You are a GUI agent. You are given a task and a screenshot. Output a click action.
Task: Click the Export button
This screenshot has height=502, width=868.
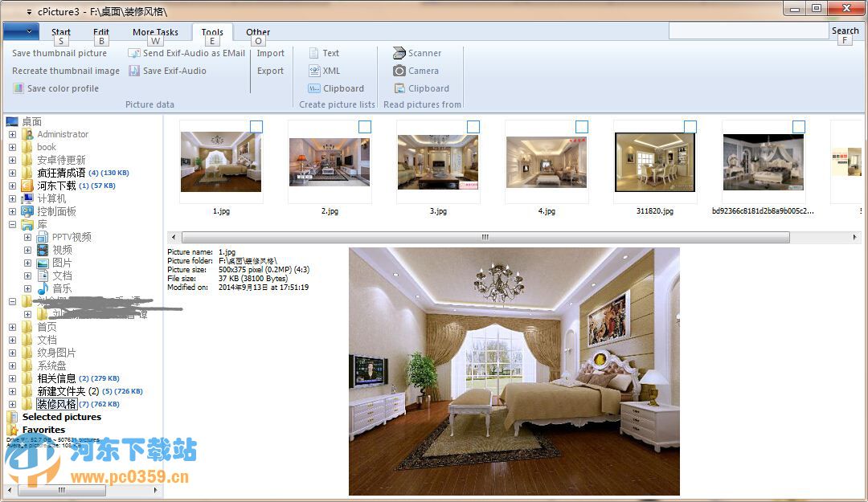click(x=270, y=71)
